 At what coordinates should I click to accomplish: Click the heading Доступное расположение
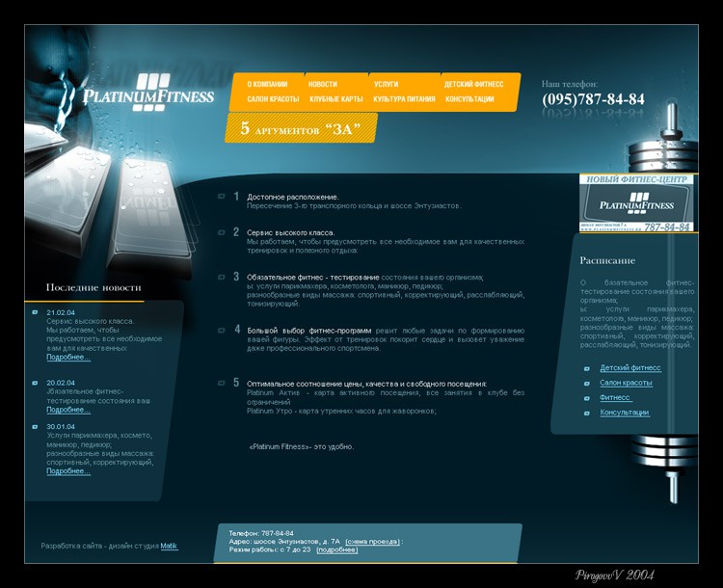[293, 197]
